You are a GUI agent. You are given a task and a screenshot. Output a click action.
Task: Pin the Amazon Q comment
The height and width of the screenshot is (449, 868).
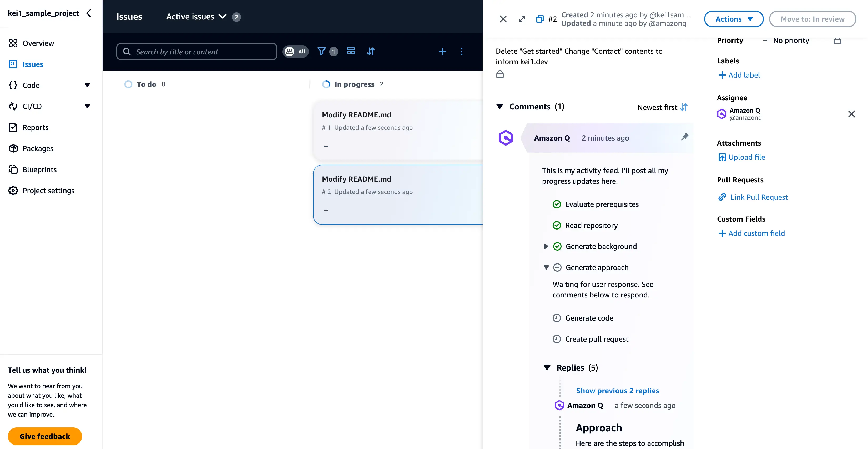(x=685, y=137)
